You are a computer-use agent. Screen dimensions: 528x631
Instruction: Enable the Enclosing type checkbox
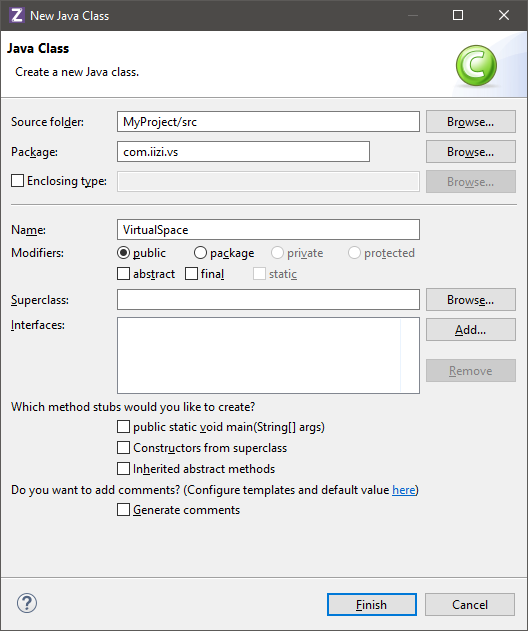tap(17, 181)
